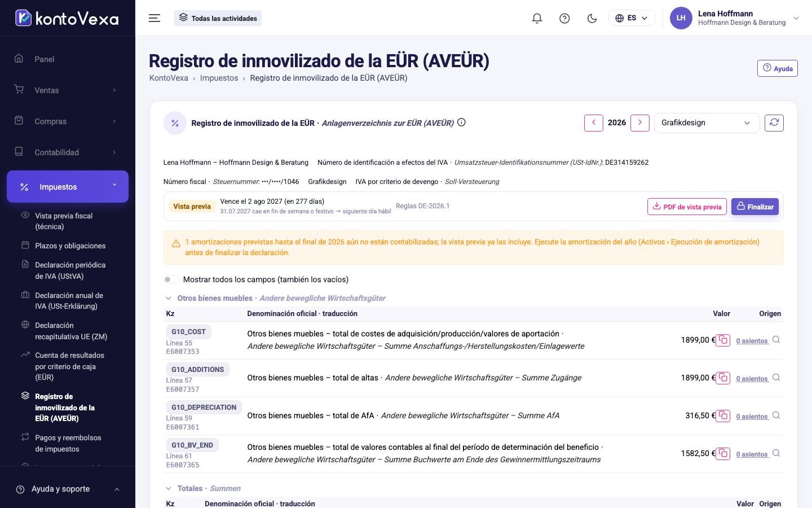
Task: Open 'Declaración periódica de IVA (UStVA)'
Action: pyautogui.click(x=70, y=270)
